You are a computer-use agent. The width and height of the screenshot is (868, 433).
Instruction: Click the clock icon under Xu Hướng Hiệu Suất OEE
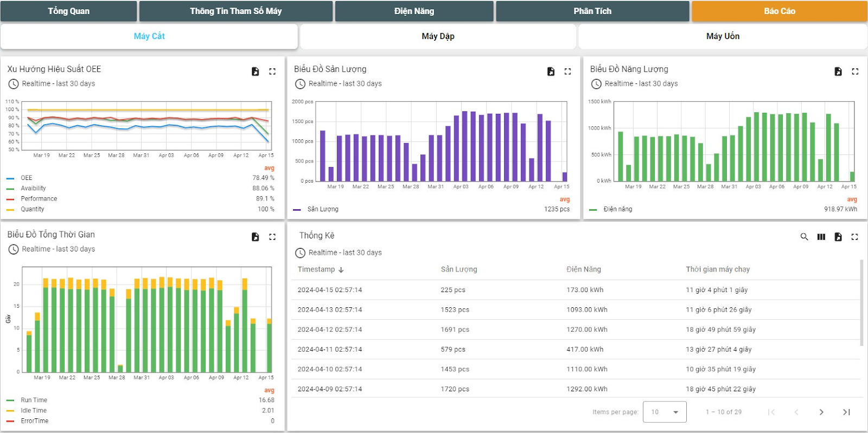tap(14, 84)
